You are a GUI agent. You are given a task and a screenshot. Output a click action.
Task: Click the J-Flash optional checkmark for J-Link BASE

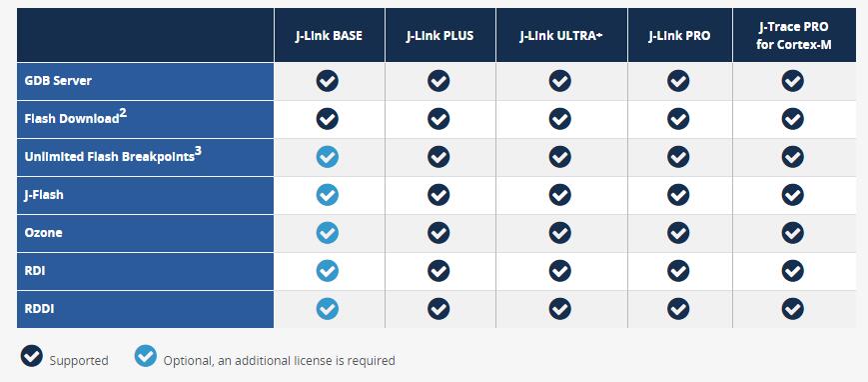(328, 195)
